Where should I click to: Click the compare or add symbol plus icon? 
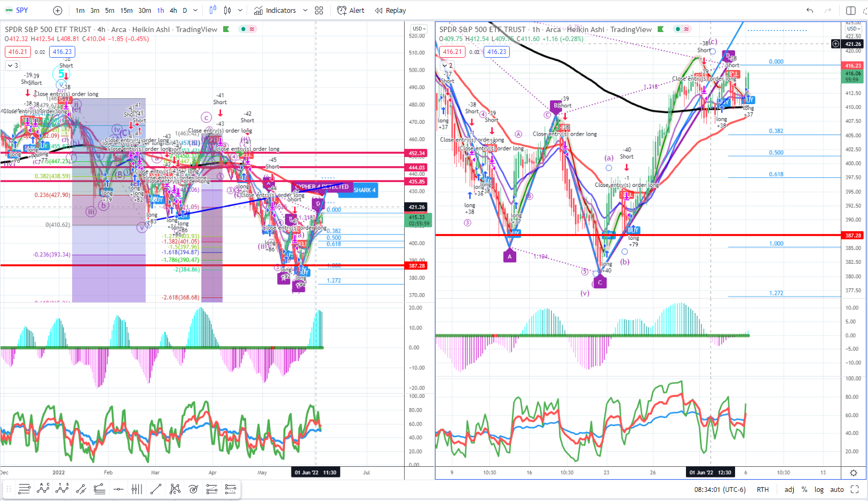(58, 11)
